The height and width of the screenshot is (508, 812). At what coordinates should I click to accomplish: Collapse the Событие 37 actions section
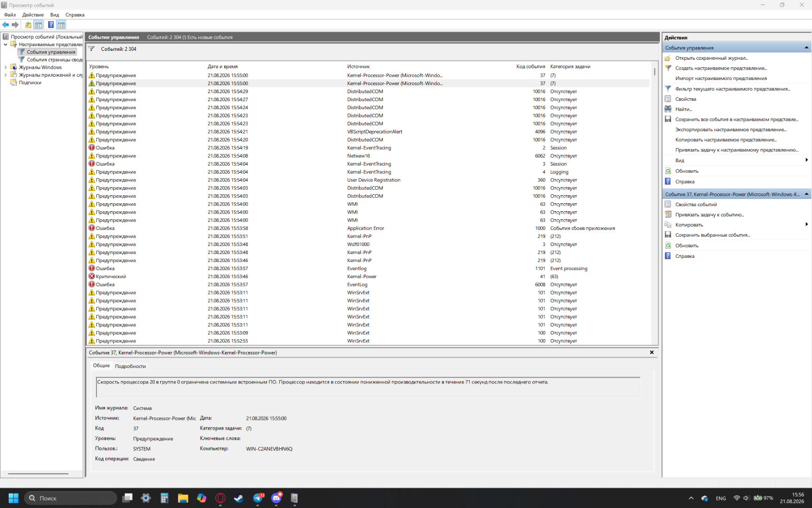[x=806, y=194]
